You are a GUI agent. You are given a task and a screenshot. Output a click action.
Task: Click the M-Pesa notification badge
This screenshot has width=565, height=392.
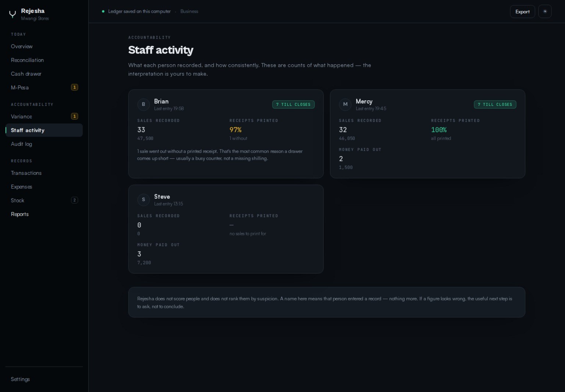coord(74,87)
